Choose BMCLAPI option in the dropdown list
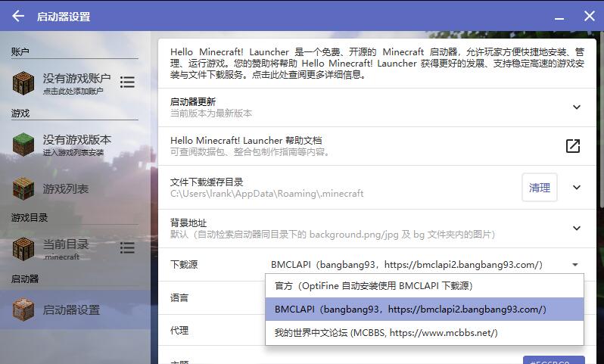 click(x=425, y=310)
